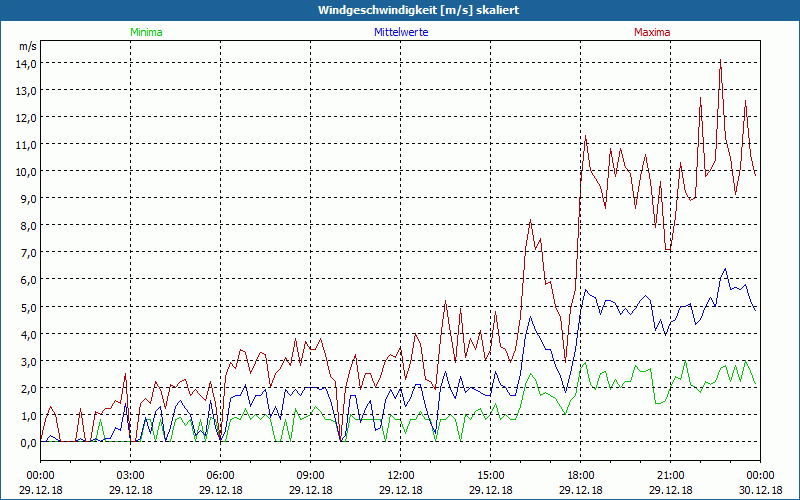This screenshot has height=500, width=800.
Task: Click the 18:00 time axis label
Action: pos(581,476)
